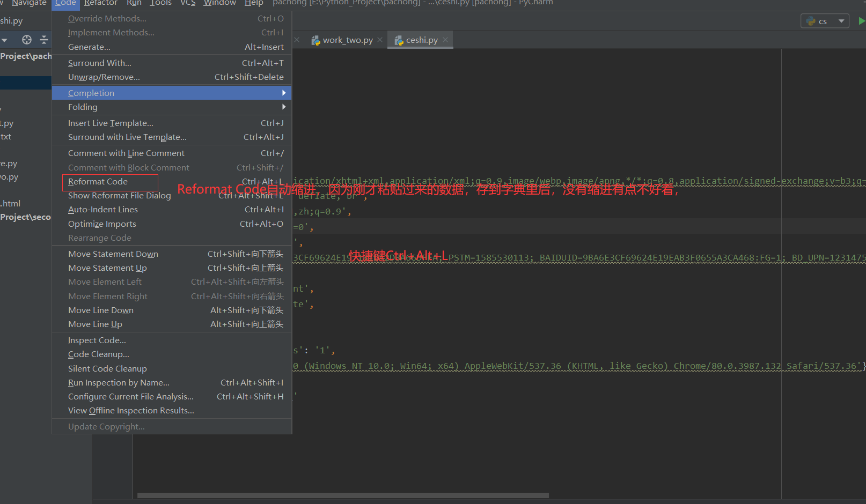This screenshot has height=504, width=866.
Task: Select the ceshi.py editor tab
Action: click(x=421, y=40)
